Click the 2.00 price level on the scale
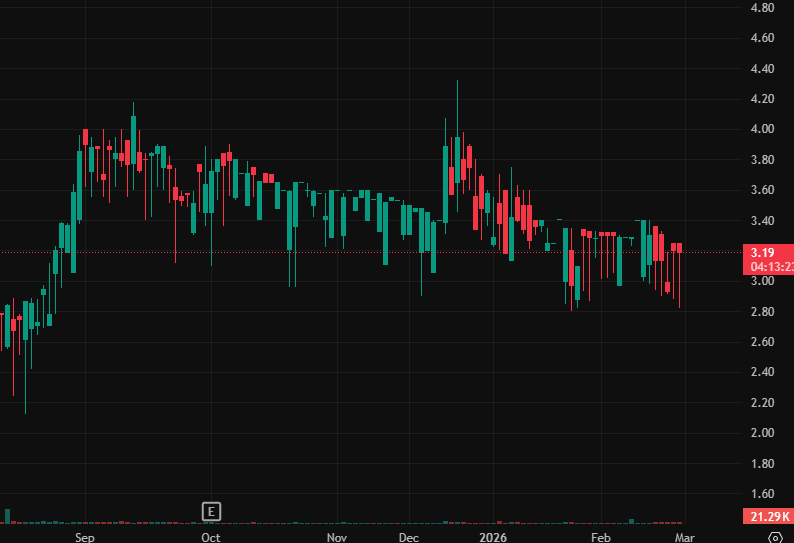This screenshot has height=543, width=794. tap(762, 433)
